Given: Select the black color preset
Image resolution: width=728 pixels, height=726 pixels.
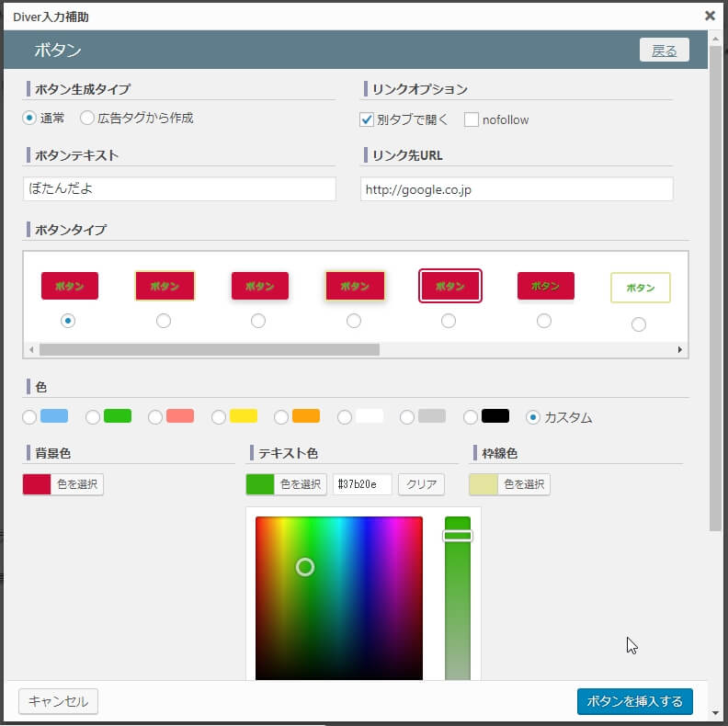Looking at the screenshot, I should pyautogui.click(x=471, y=417).
